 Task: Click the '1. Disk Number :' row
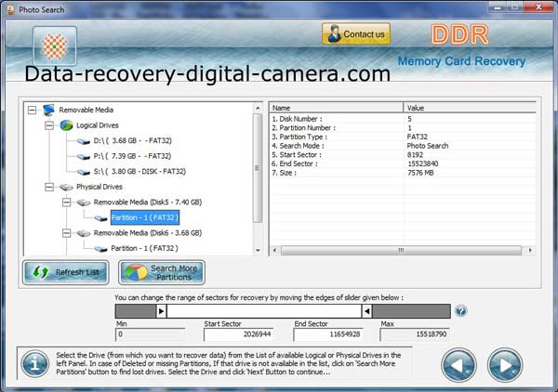(x=403, y=119)
